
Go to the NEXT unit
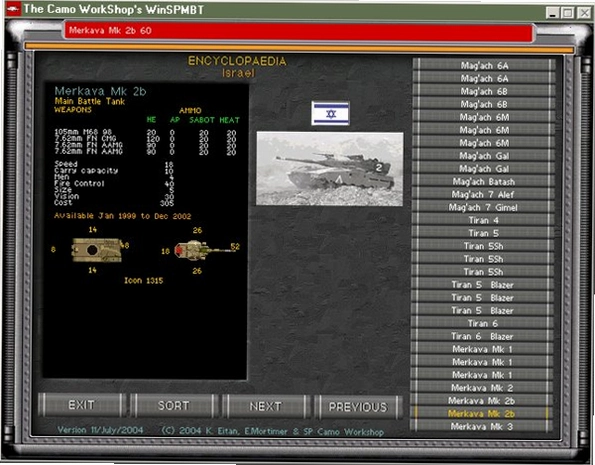pyautogui.click(x=266, y=407)
